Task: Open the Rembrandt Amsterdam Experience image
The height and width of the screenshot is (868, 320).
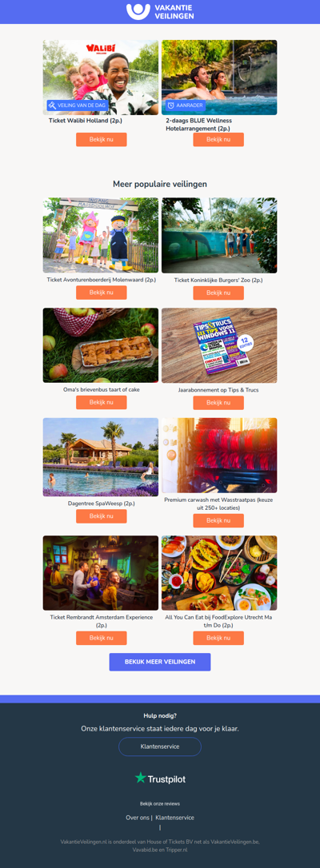Action: 101,573
